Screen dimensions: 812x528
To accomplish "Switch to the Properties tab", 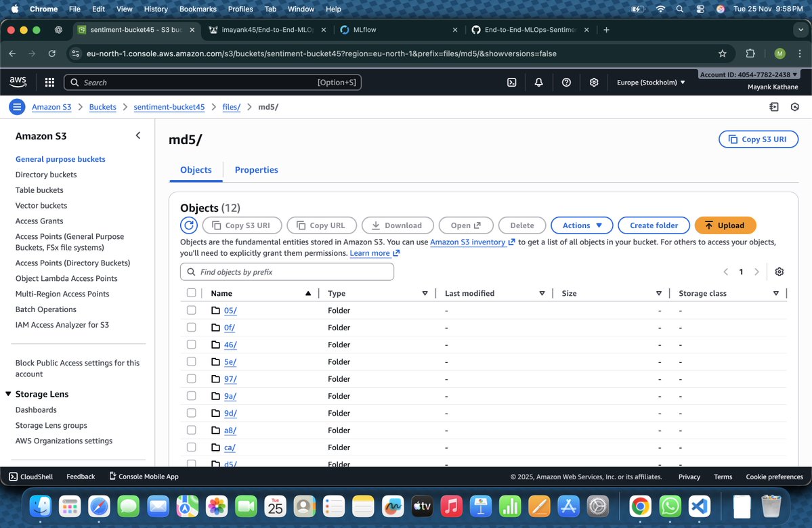I will click(256, 170).
